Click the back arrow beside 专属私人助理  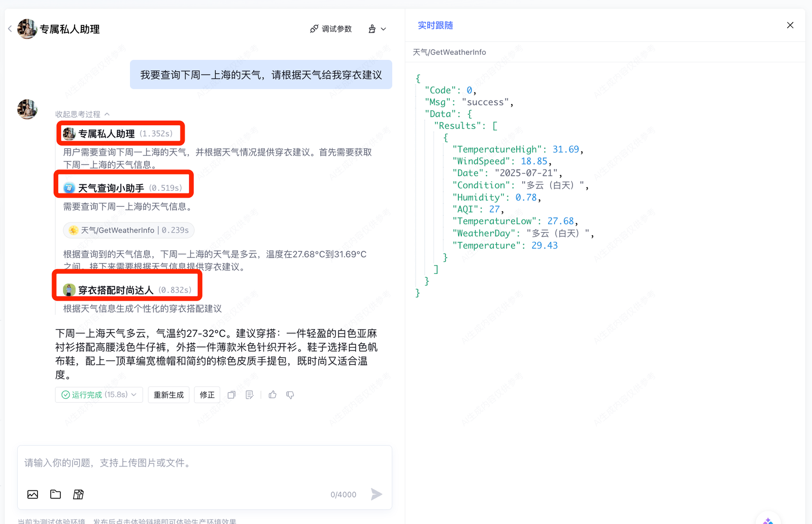(10, 29)
